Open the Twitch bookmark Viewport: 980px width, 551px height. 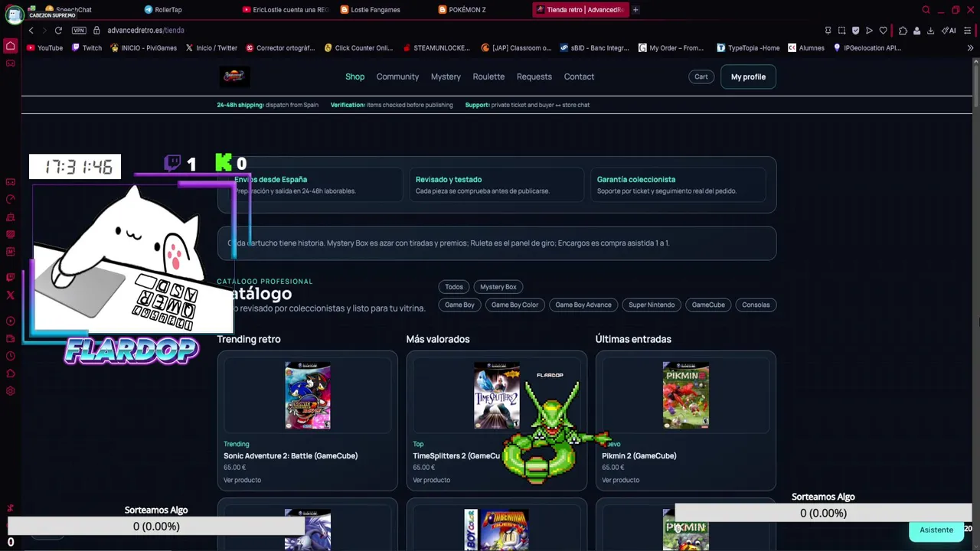87,47
